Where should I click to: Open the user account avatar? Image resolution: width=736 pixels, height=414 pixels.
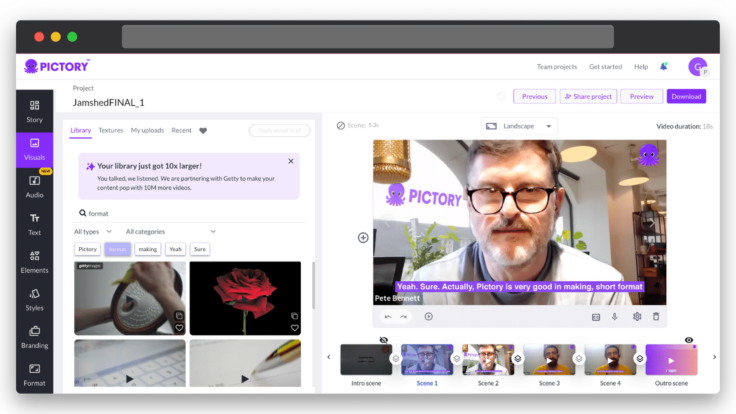[x=698, y=67]
